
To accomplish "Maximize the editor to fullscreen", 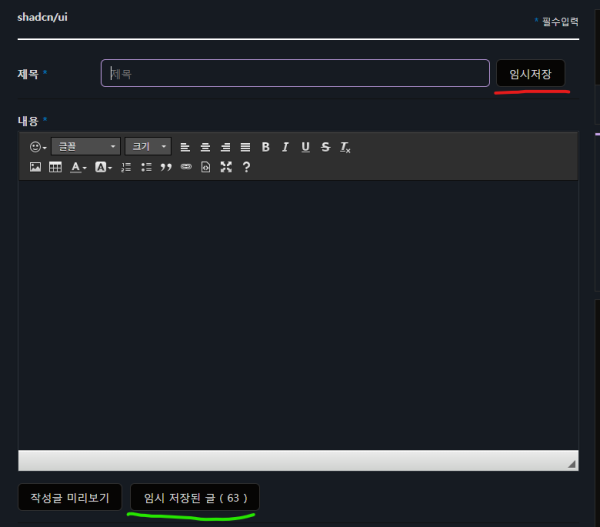I will pyautogui.click(x=226, y=167).
